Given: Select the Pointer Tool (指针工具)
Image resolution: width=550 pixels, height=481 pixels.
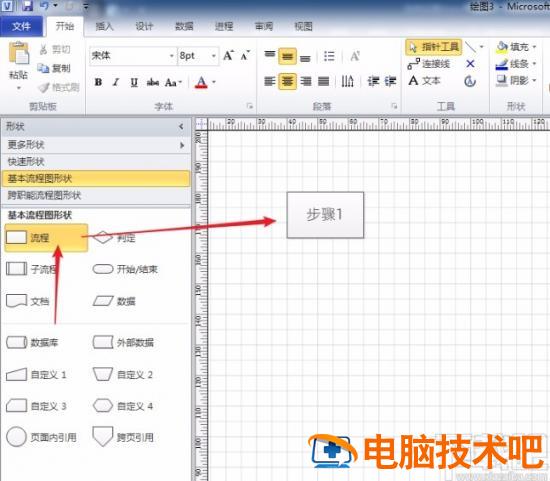Looking at the screenshot, I should 434,47.
